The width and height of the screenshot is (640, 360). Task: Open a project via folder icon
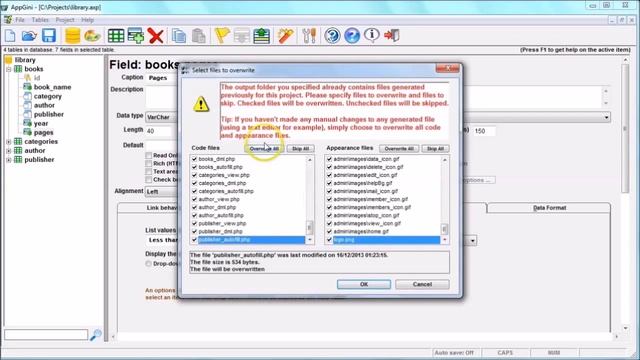tap(29, 36)
